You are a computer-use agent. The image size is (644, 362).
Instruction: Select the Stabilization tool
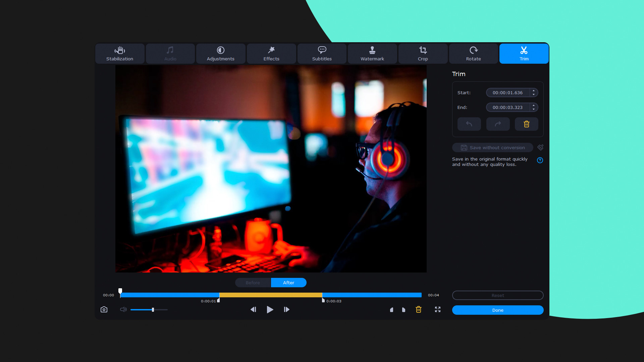[120, 54]
